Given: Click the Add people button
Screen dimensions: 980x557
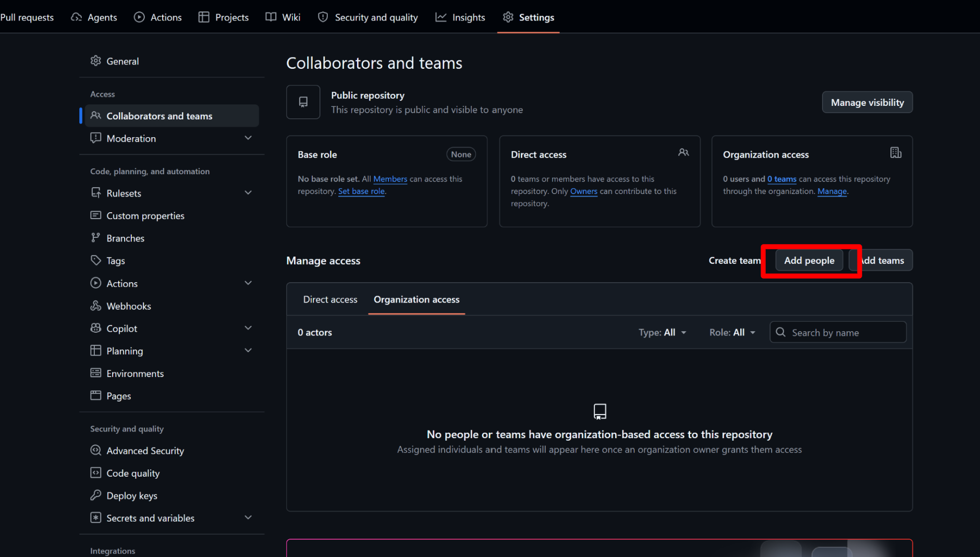Looking at the screenshot, I should tap(809, 260).
